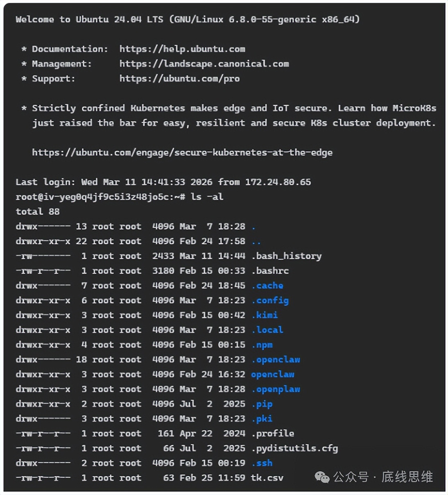The height and width of the screenshot is (495, 448).
Task: Select the .bashrc file entry
Action: click(x=270, y=271)
